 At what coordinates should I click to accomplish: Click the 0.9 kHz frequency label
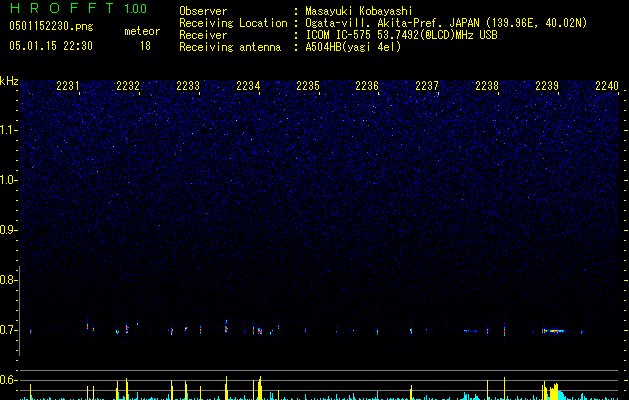point(8,230)
